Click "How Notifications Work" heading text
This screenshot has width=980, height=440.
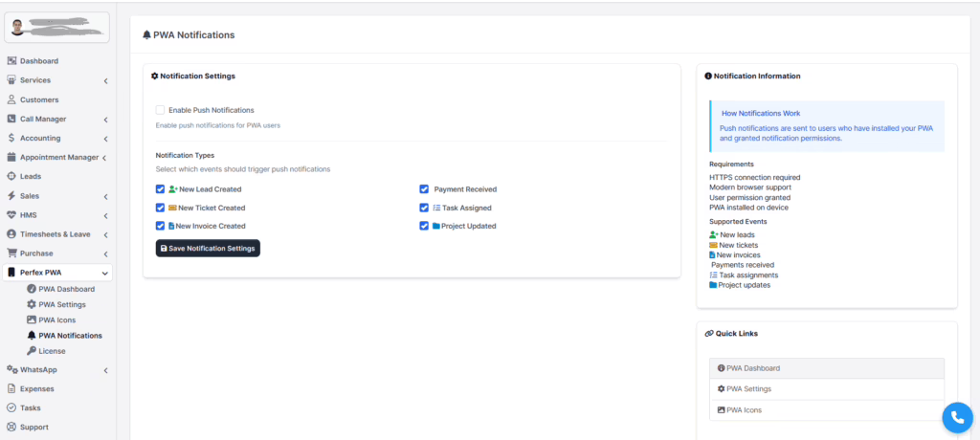pos(761,114)
